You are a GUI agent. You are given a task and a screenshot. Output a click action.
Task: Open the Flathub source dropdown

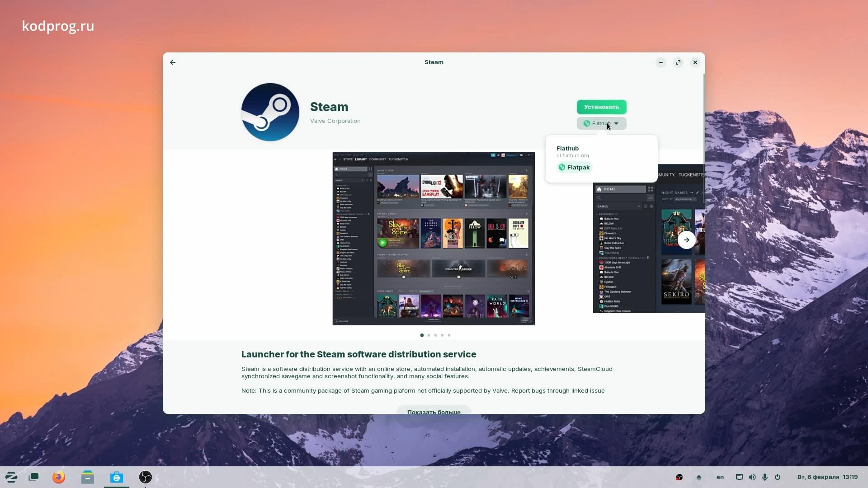[601, 123]
